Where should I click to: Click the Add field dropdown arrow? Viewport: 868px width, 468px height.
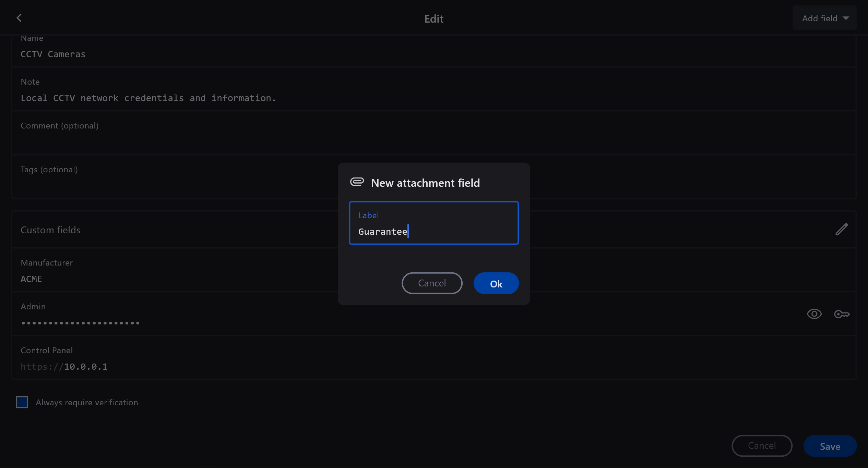coord(846,18)
